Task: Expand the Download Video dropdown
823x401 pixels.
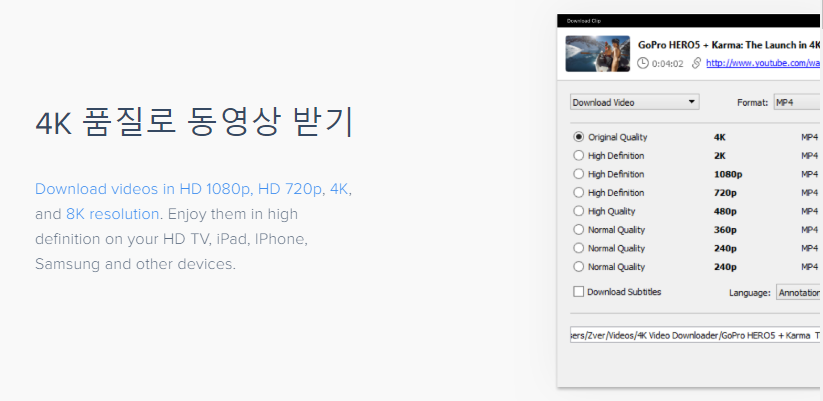Action: click(x=635, y=102)
